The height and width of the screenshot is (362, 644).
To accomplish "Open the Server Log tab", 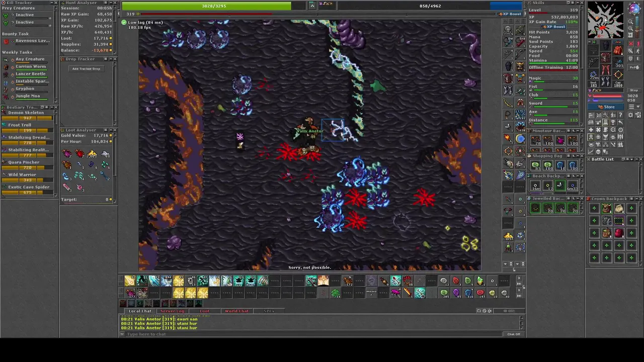I will click(x=172, y=311).
